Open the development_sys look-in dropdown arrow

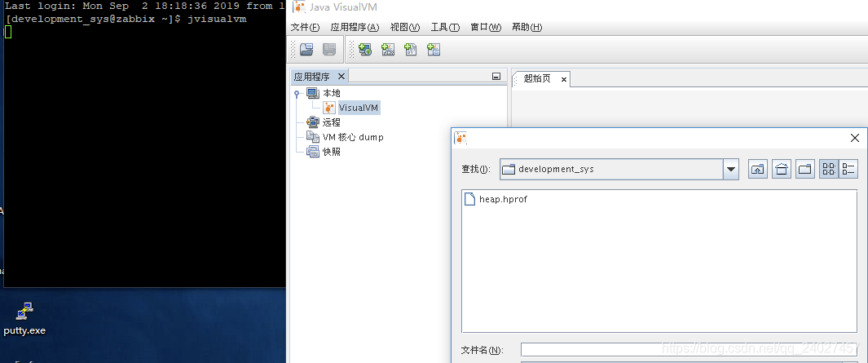point(731,170)
